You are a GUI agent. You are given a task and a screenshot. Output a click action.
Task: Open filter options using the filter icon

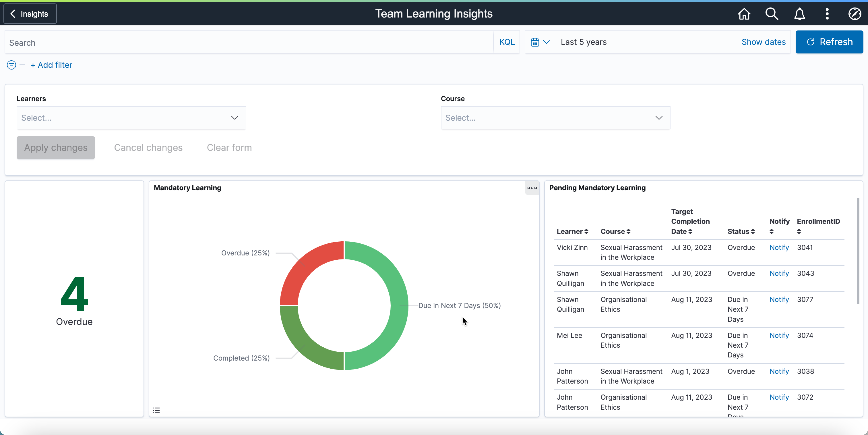pyautogui.click(x=11, y=65)
